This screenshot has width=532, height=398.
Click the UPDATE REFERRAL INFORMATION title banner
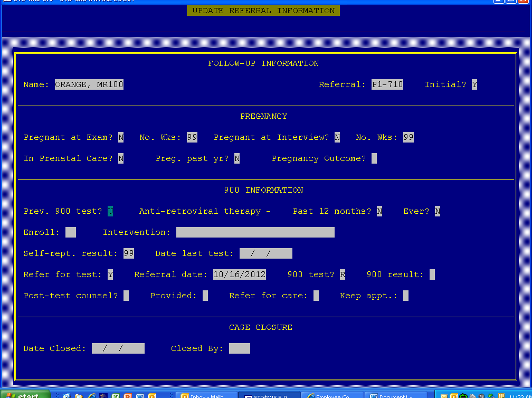tap(263, 11)
